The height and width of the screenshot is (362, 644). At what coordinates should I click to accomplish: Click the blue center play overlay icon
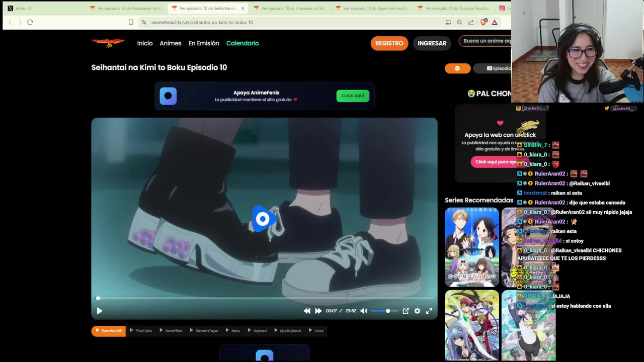pyautogui.click(x=263, y=219)
